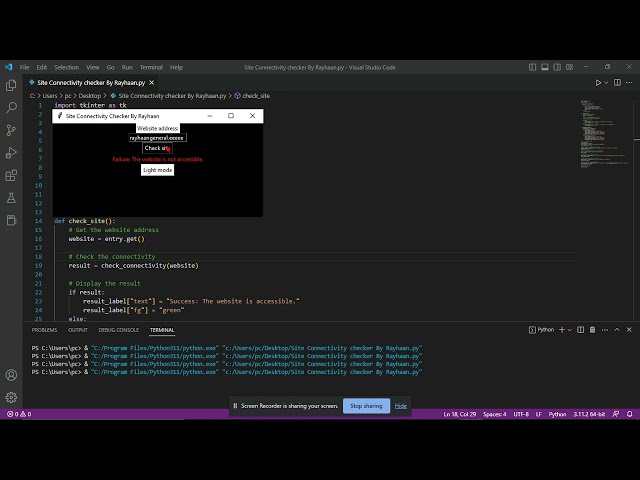
Task: Split the editor to the right
Action: pos(617,82)
